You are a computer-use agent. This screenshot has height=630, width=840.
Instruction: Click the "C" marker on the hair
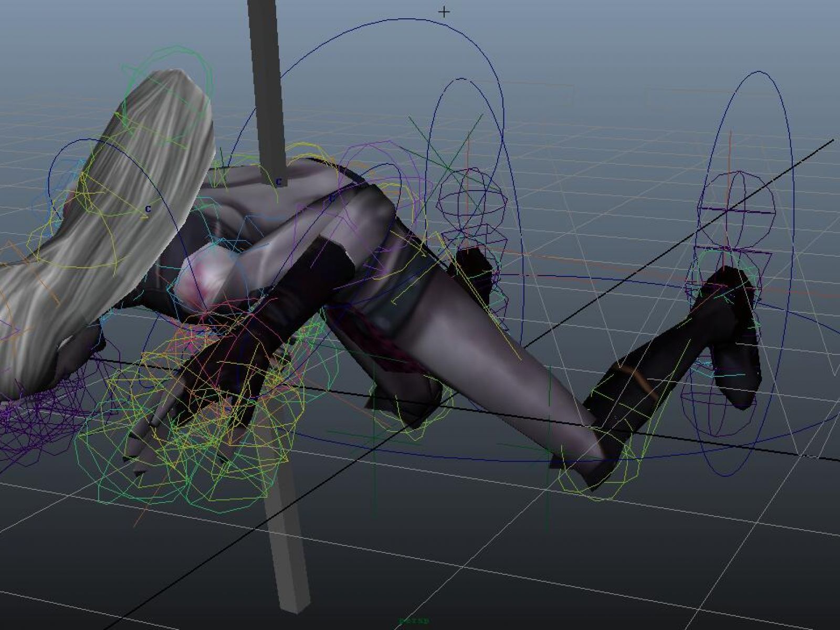[148, 209]
